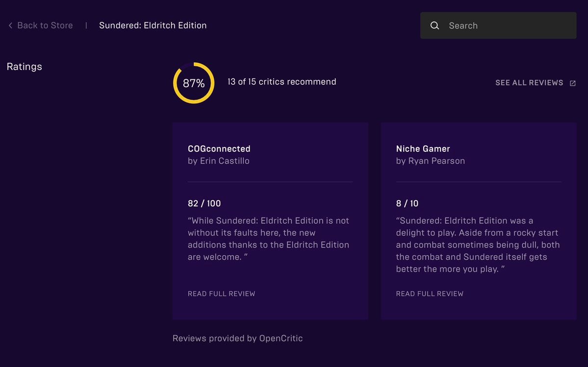This screenshot has width=588, height=367.
Task: Go back via Back to Store link
Action: [x=45, y=25]
